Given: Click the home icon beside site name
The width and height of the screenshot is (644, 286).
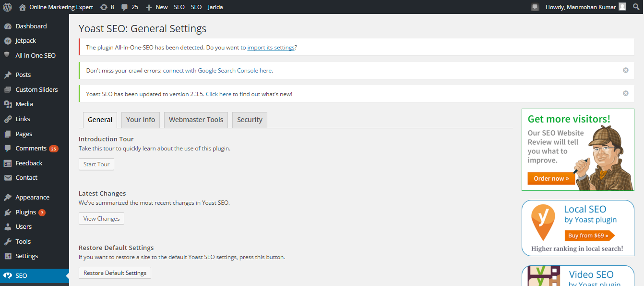Looking at the screenshot, I should pos(23,7).
